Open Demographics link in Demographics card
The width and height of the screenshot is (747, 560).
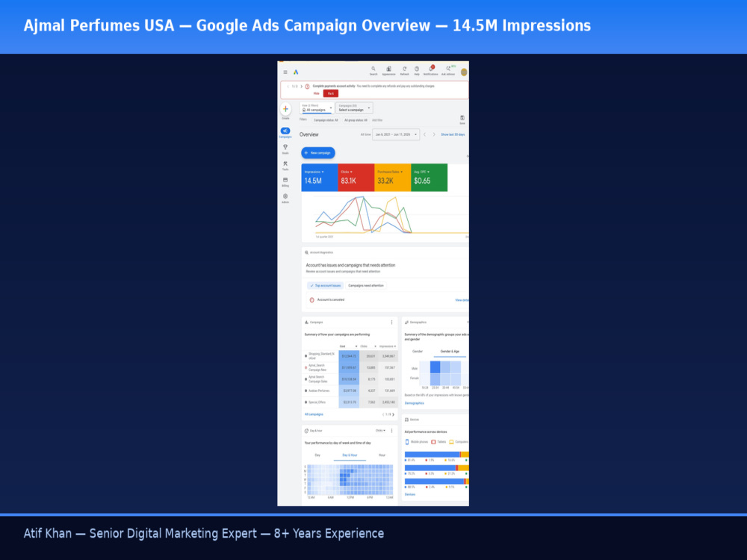[x=414, y=403]
